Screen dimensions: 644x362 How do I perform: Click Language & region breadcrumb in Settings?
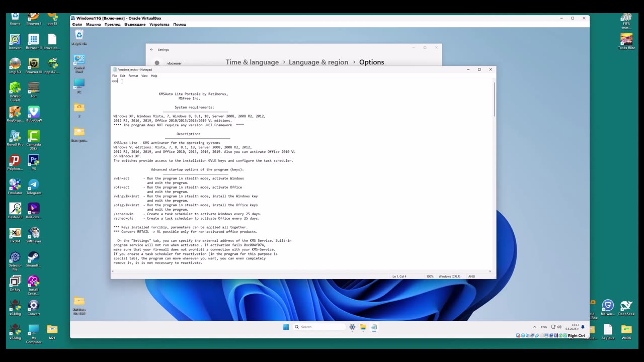point(318,62)
